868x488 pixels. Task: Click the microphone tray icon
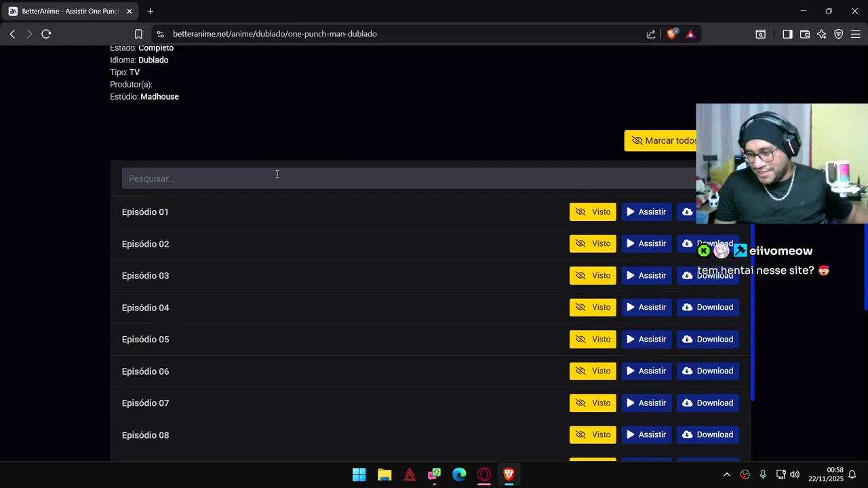coord(763,474)
